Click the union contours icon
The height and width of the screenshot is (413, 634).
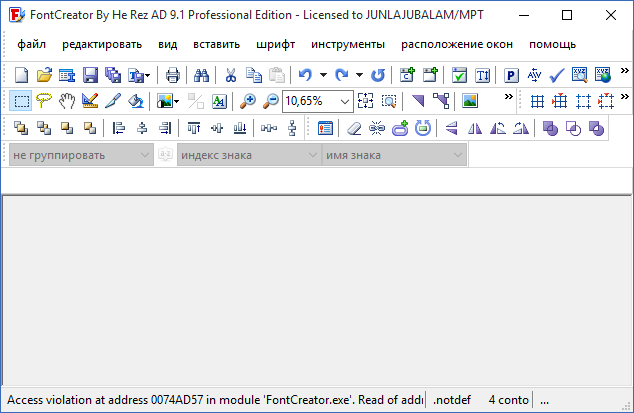tap(550, 129)
